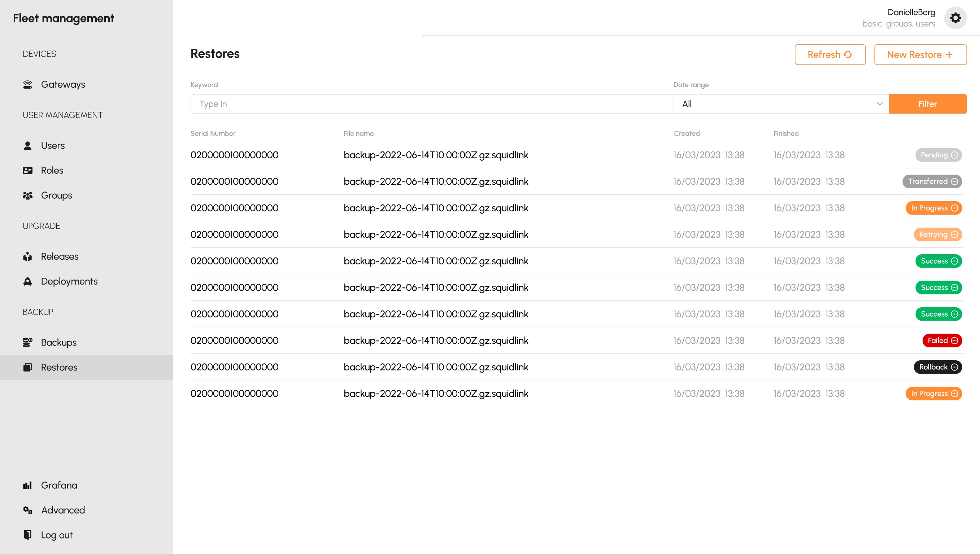Viewport: 980px width, 554px height.
Task: Click the Grafana bar chart icon
Action: pyautogui.click(x=27, y=485)
